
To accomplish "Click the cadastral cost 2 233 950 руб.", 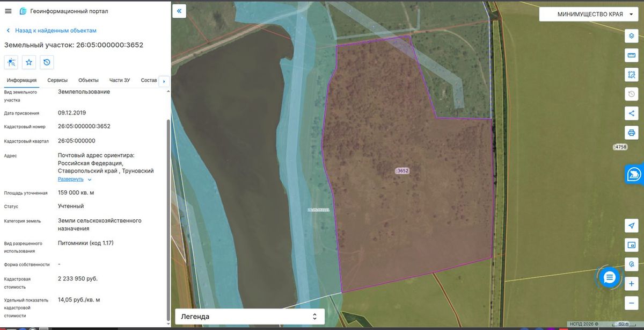I will point(78,278).
